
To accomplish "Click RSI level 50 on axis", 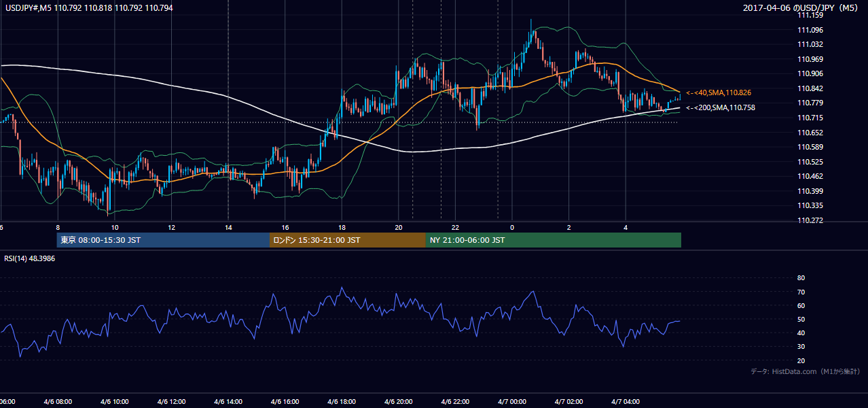I will 801,319.
